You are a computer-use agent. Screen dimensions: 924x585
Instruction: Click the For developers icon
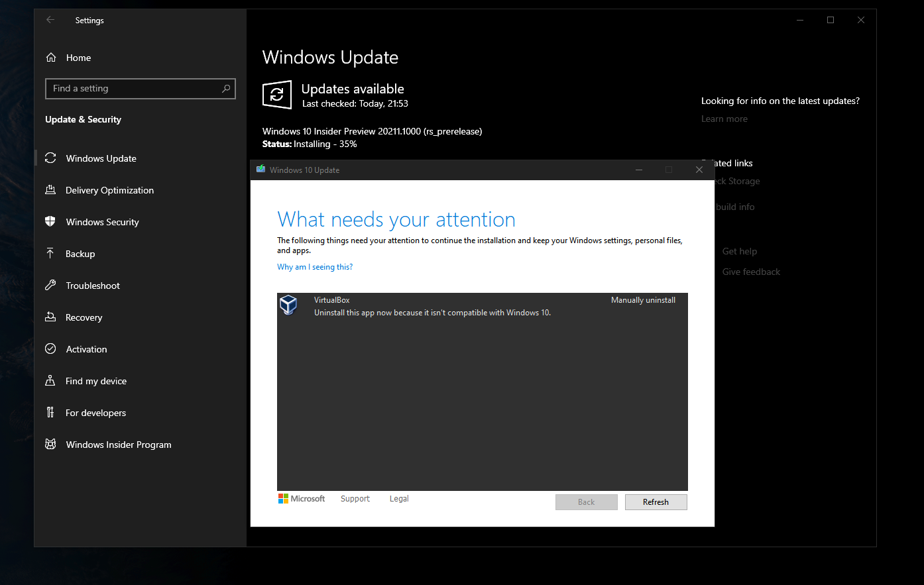click(x=50, y=412)
